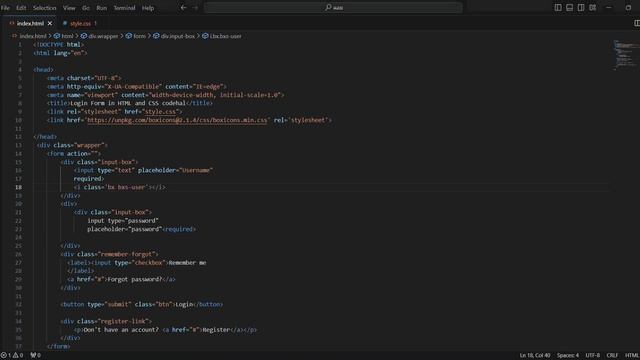640x360 pixels.
Task: Restore the VS Code window
Action: (x=629, y=7)
